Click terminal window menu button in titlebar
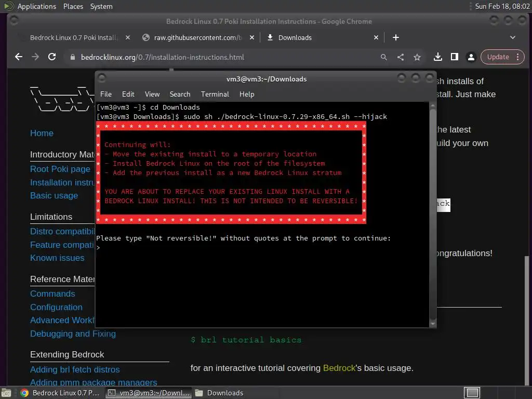The height and width of the screenshot is (399, 532). [102, 78]
